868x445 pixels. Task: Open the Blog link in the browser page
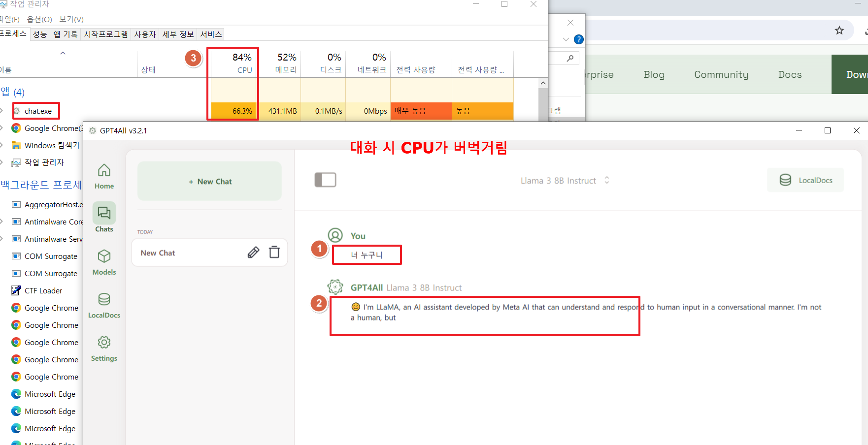pyautogui.click(x=654, y=74)
